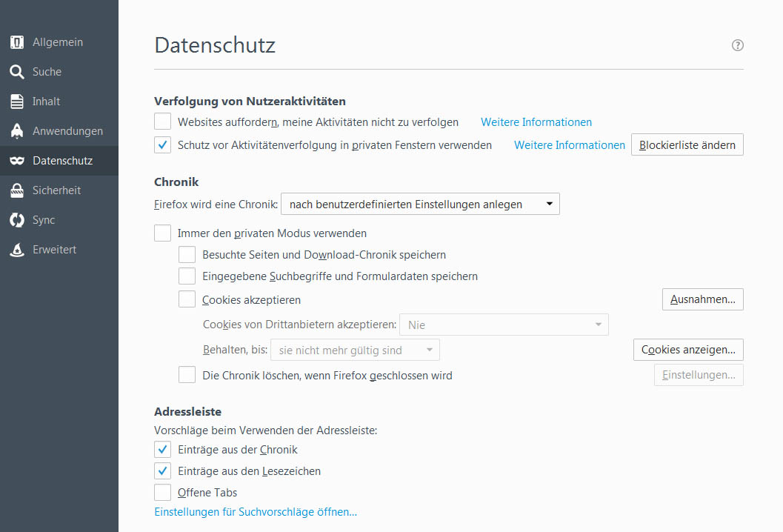Uncheck 'Einträge aus den Lesezeichen'
This screenshot has width=783, height=532.
[163, 471]
